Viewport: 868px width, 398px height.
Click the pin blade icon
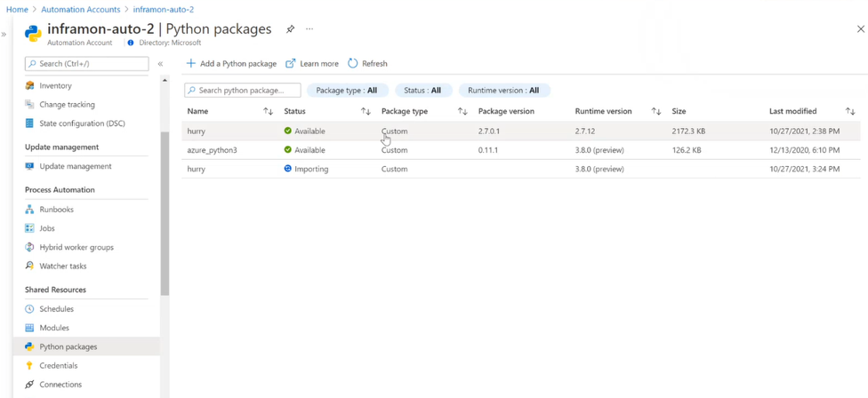tap(290, 29)
